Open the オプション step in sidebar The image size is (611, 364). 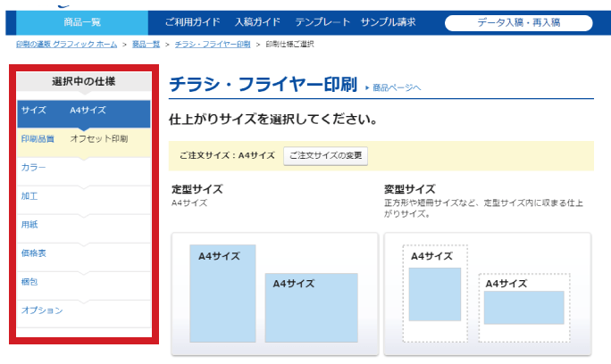(x=42, y=310)
